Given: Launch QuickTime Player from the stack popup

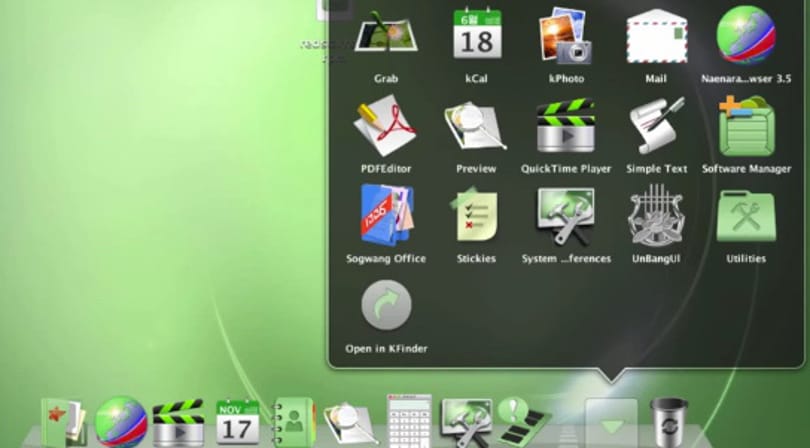Looking at the screenshot, I should click(x=566, y=126).
